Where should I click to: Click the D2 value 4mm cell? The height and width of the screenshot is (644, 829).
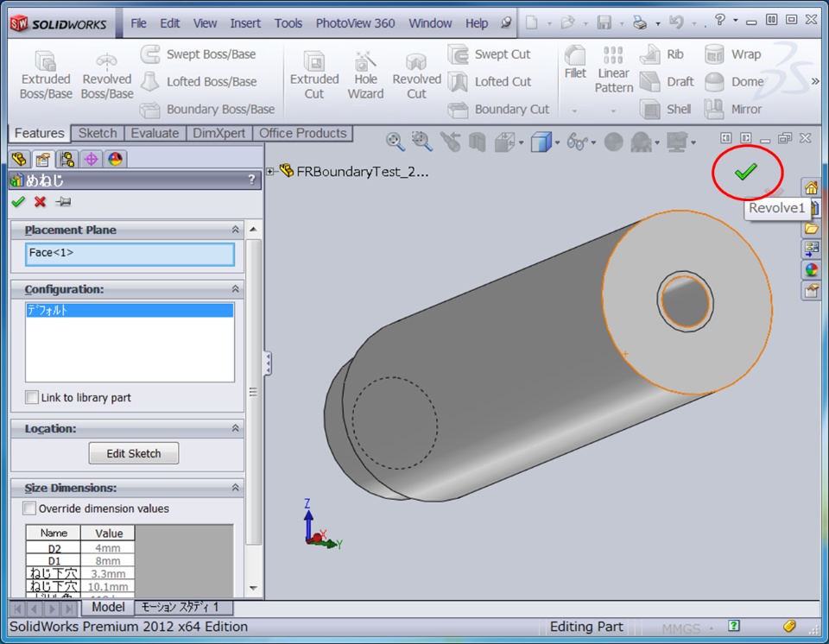(107, 548)
